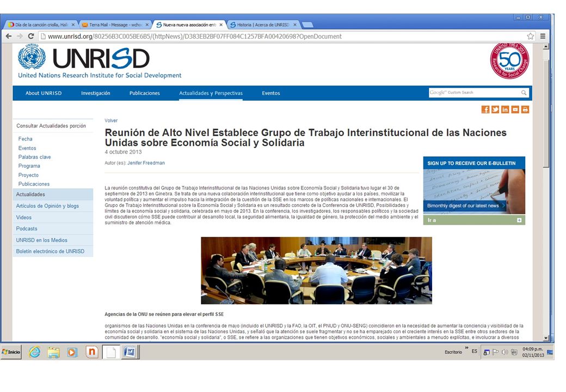
Task: Switch to Historia Acerca de UNRISD tab
Action: pos(263,25)
